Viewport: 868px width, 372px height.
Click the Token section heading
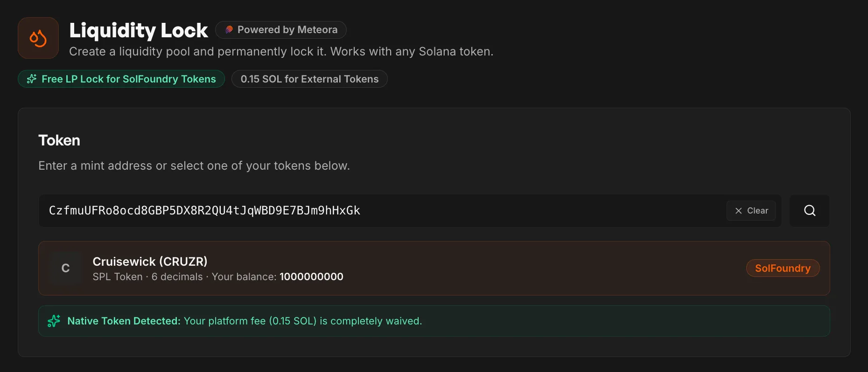tap(59, 140)
